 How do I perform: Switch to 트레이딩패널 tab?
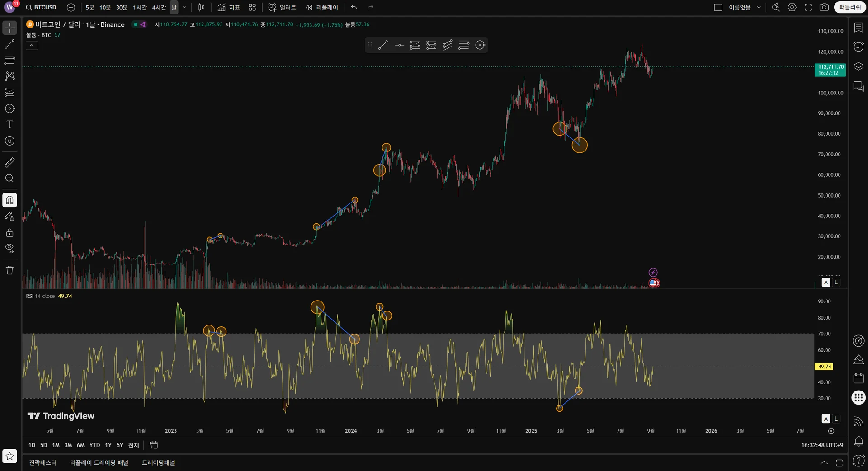click(158, 462)
